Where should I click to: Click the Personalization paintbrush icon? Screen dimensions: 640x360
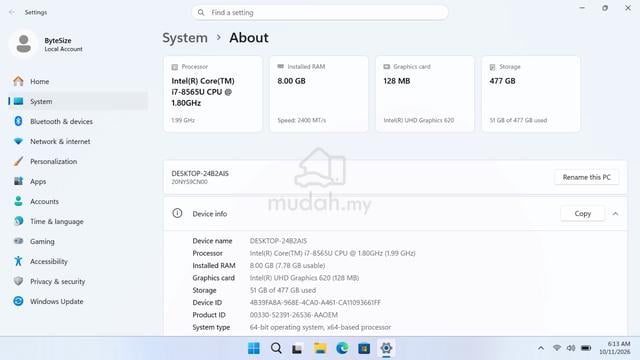(18, 161)
